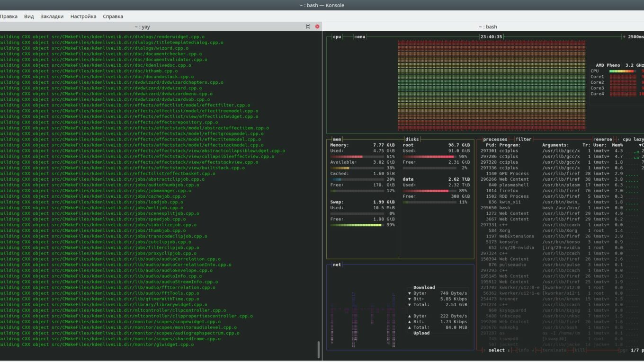
Task: Click the AMD Pheno 3.2 GHz label
Action: (620, 65)
